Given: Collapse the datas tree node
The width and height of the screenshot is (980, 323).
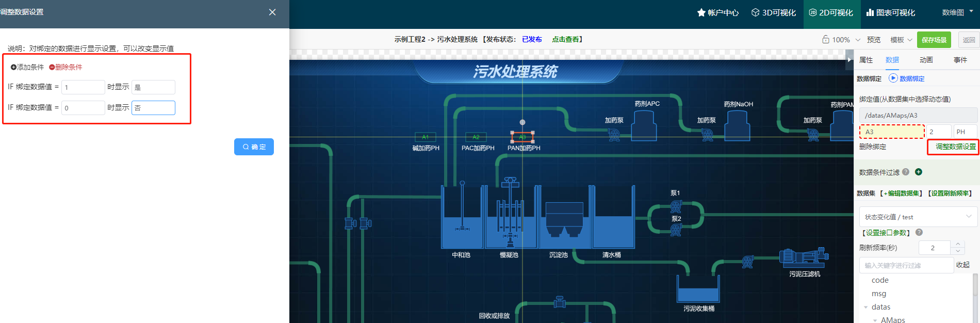Looking at the screenshot, I should click(x=865, y=308).
